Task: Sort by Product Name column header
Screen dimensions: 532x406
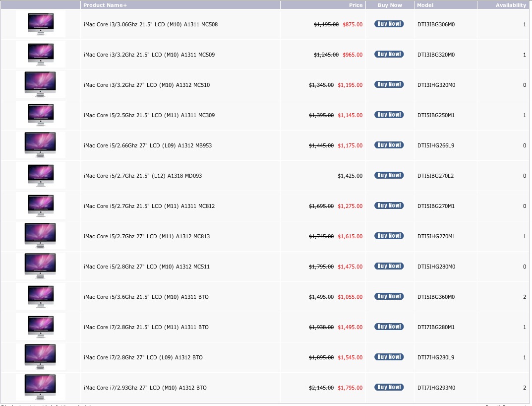Action: coord(105,5)
